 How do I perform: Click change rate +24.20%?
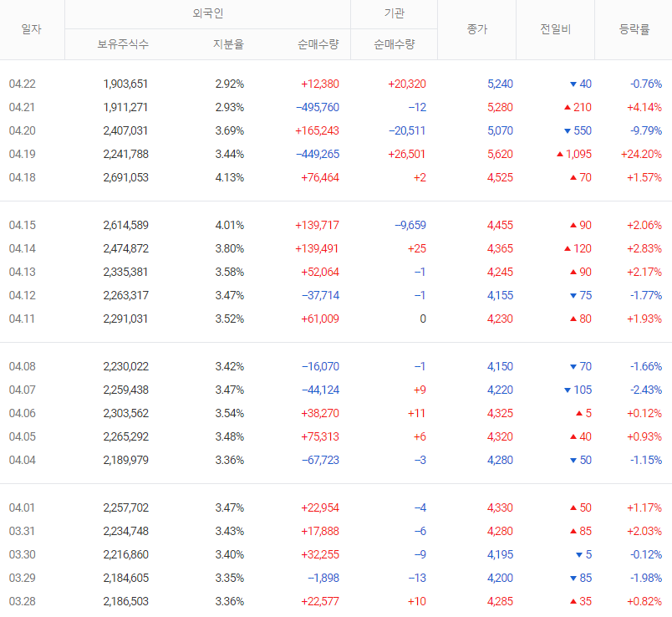tap(642, 154)
